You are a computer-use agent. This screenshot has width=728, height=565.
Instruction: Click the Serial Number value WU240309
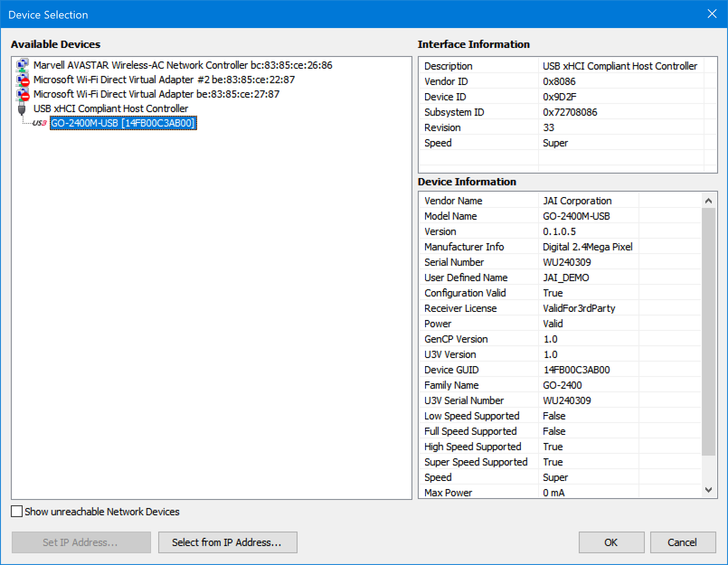[x=567, y=262]
